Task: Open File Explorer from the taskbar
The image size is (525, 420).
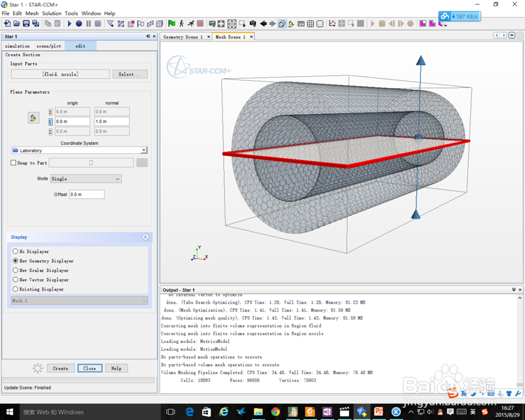Action: pyautogui.click(x=258, y=412)
